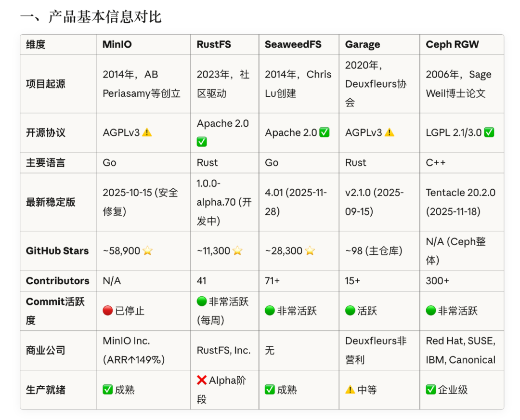This screenshot has height=420, width=520.
Task: Click the star icon next to ~28,300
Action: point(310,251)
